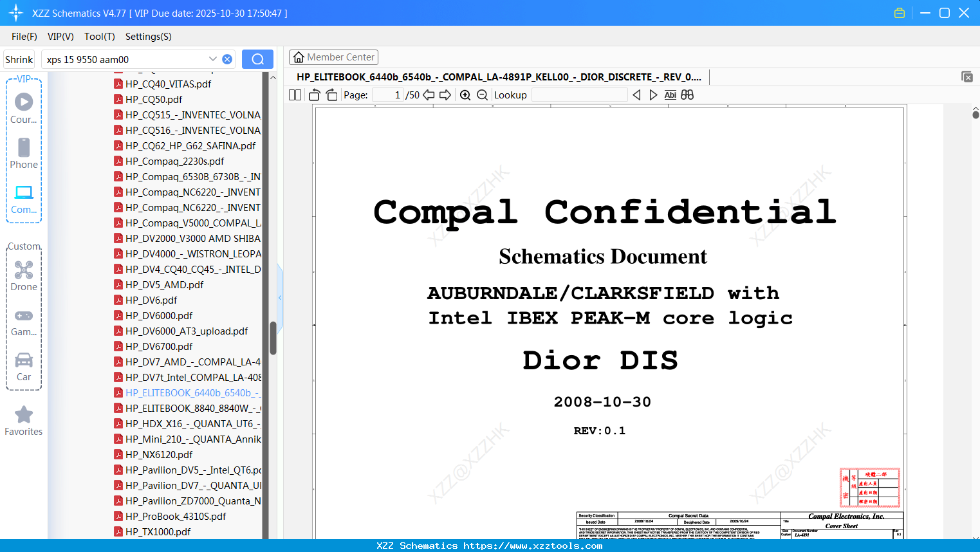The height and width of the screenshot is (552, 980).
Task: Open the File(F) menu
Action: [24, 37]
